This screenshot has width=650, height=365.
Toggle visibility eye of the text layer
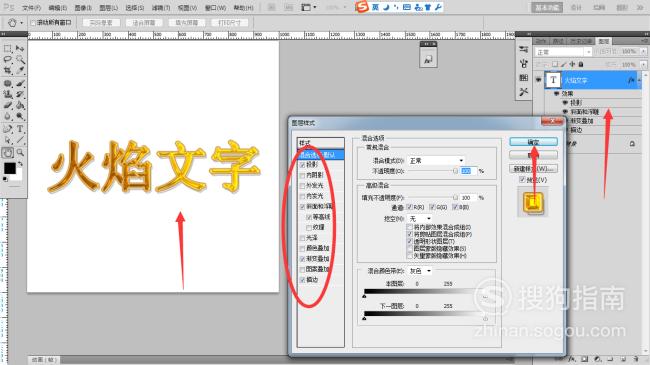click(538, 80)
